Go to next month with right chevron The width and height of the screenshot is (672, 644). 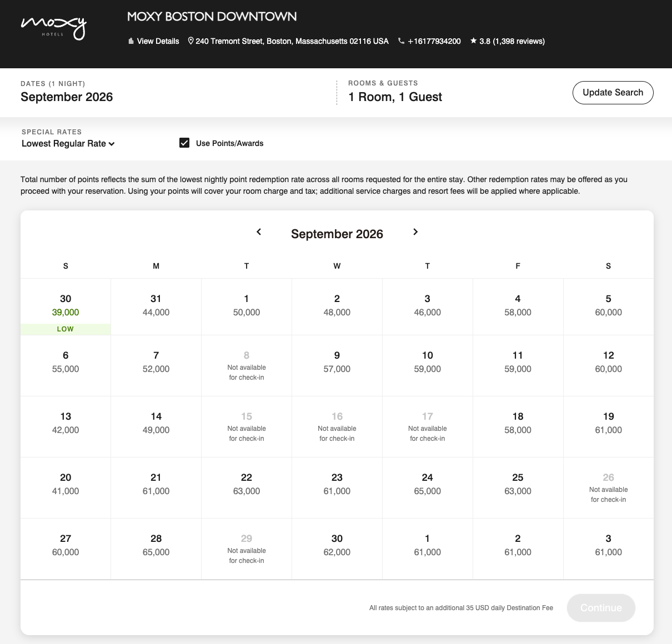415,232
